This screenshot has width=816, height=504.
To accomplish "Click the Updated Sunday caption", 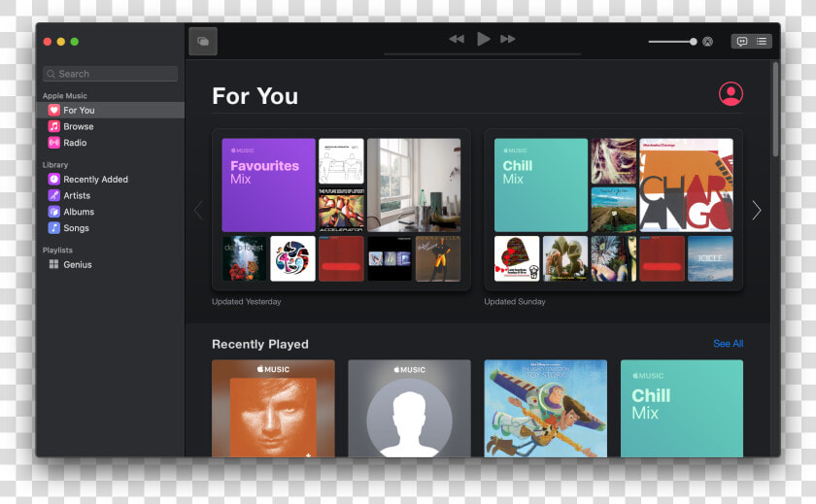I will [x=515, y=302].
